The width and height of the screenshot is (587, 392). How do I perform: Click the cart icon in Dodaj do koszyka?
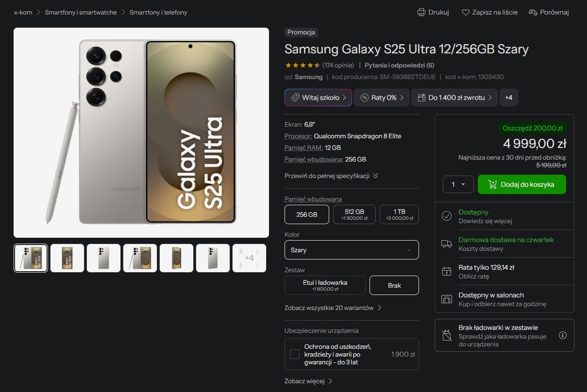tap(492, 184)
